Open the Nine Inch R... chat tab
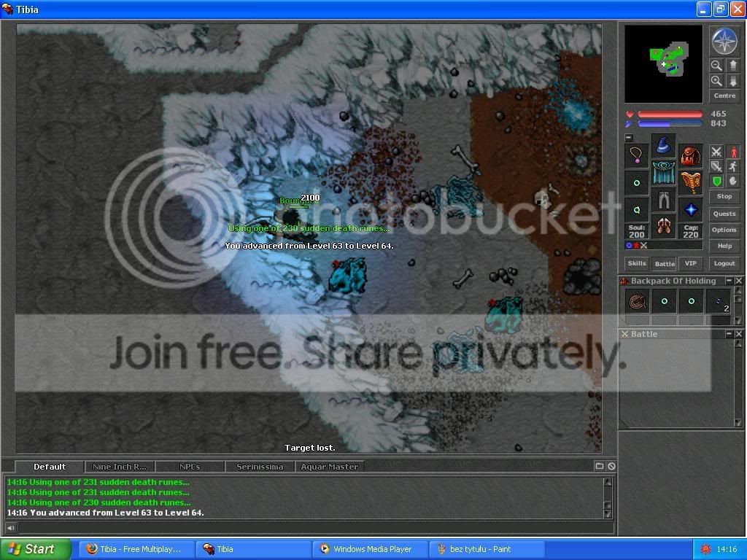This screenshot has width=747, height=560. coord(120,467)
